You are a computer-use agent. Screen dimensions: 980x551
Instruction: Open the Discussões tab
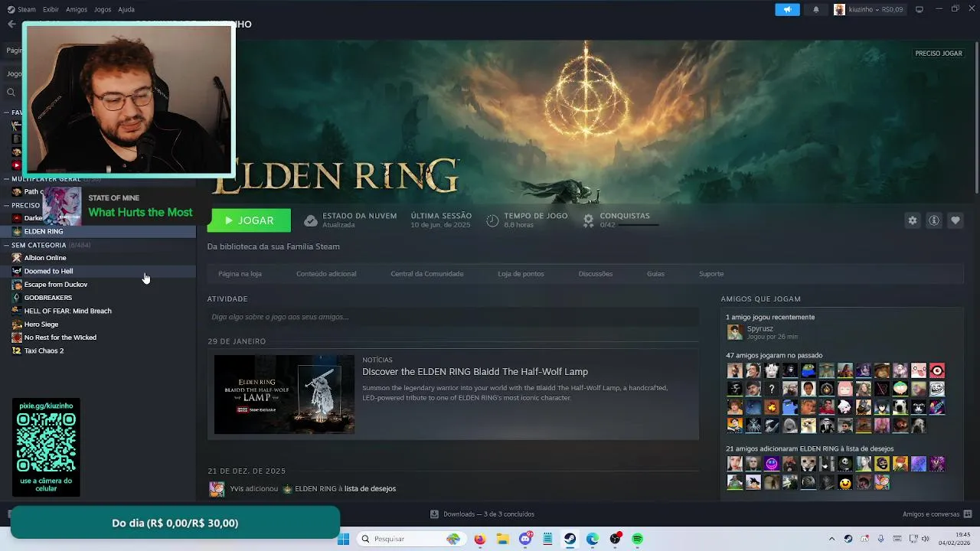[x=596, y=273]
